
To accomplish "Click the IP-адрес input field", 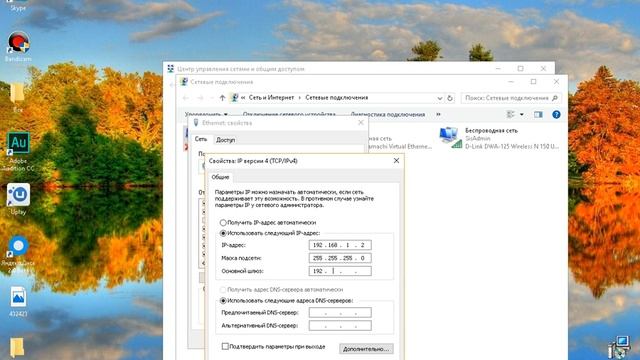I will 340,245.
